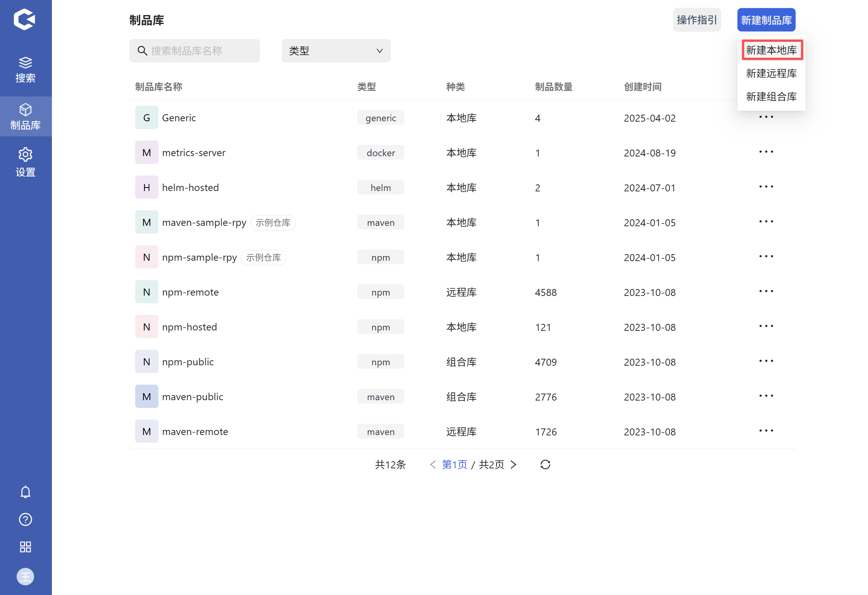The width and height of the screenshot is (868, 595).
Task: Open more actions for metrics-server row
Action: [766, 152]
